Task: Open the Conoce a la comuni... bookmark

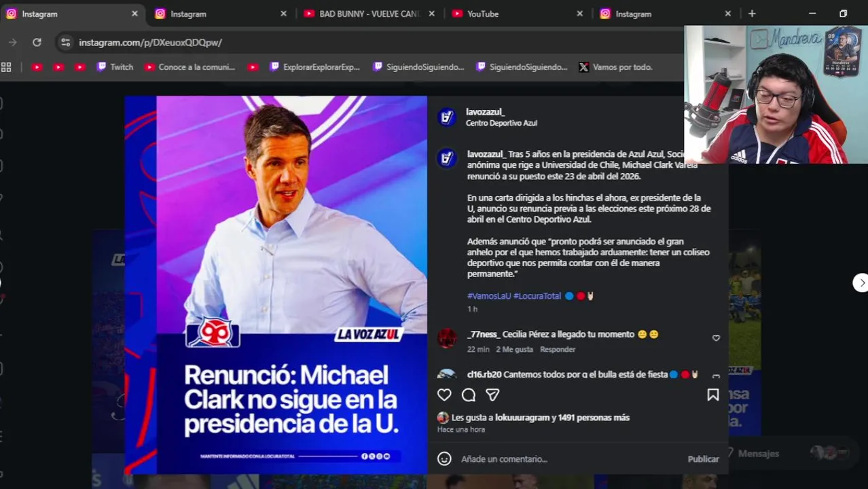Action: 189,67
